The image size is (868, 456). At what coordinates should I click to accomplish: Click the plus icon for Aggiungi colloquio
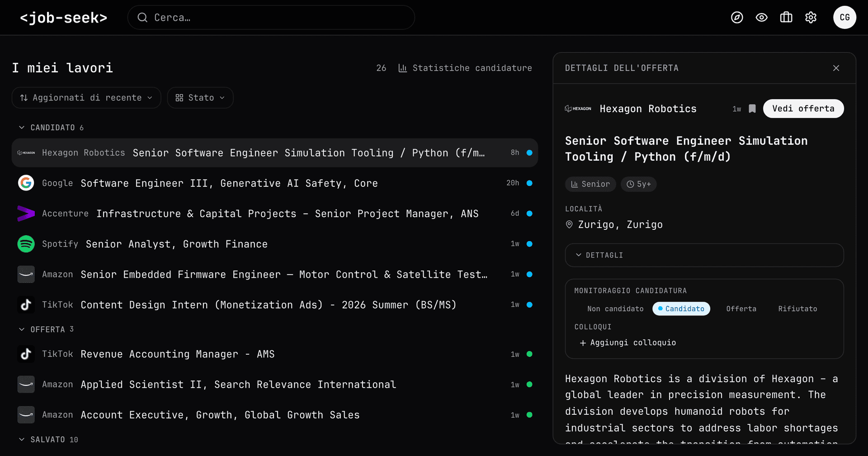click(583, 343)
